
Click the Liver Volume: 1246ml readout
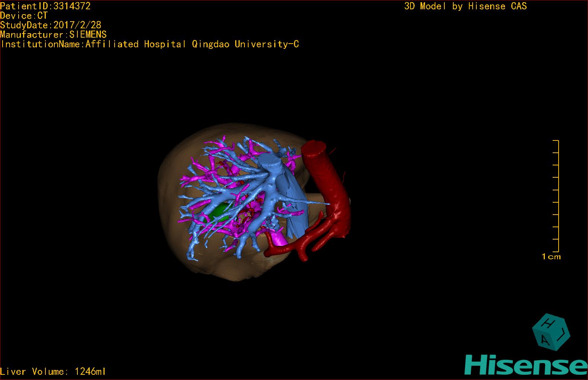pyautogui.click(x=53, y=371)
